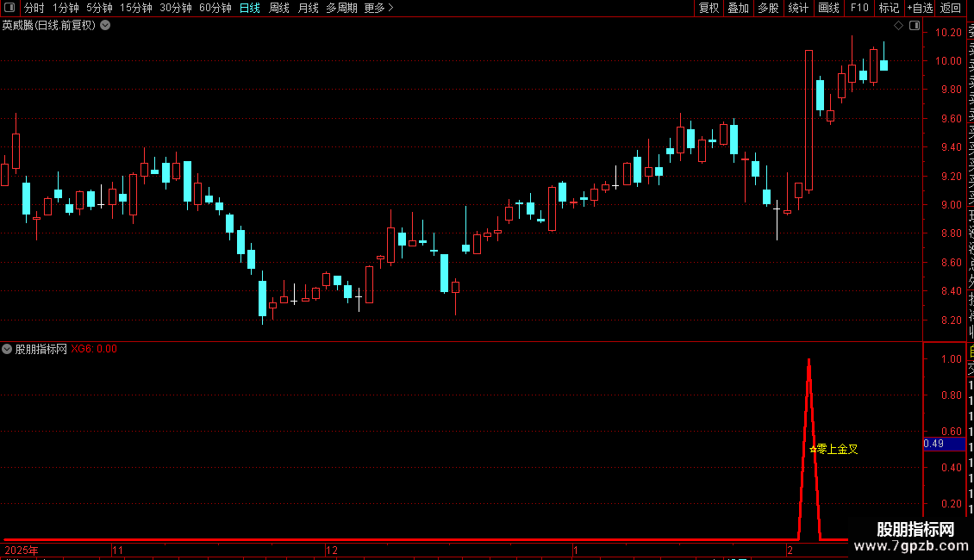Click the 叠加 overlay button
The image size is (974, 560).
tap(739, 8)
